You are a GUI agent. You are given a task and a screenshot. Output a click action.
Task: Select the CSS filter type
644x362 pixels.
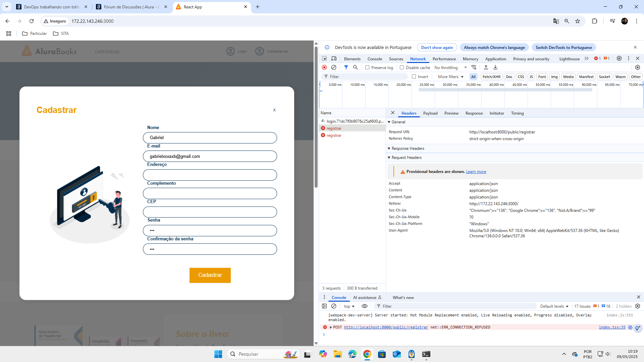point(521,77)
